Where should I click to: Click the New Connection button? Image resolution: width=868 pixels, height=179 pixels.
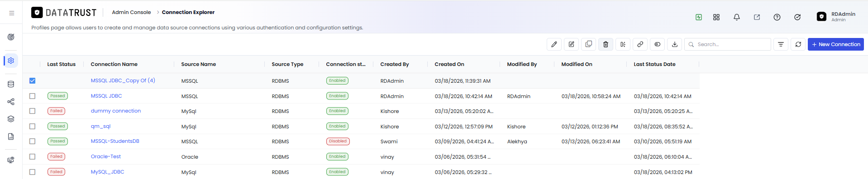(x=835, y=44)
